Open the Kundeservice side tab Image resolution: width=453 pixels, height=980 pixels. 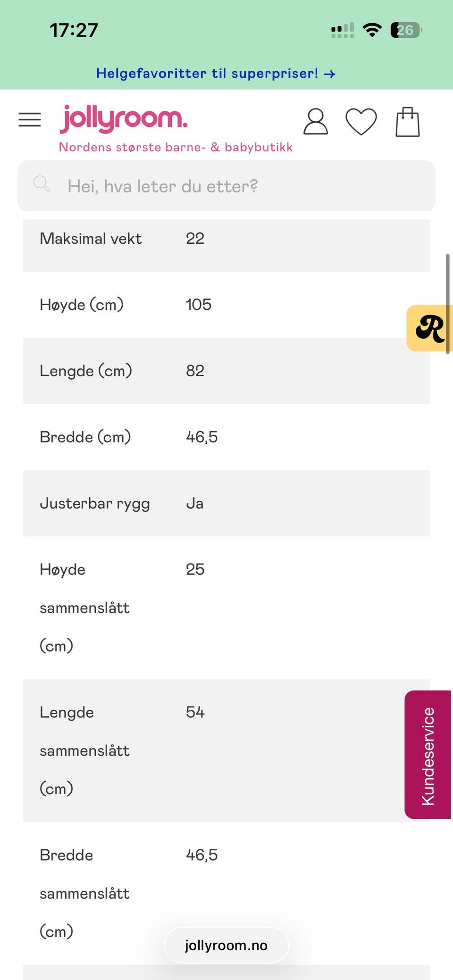pyautogui.click(x=428, y=755)
